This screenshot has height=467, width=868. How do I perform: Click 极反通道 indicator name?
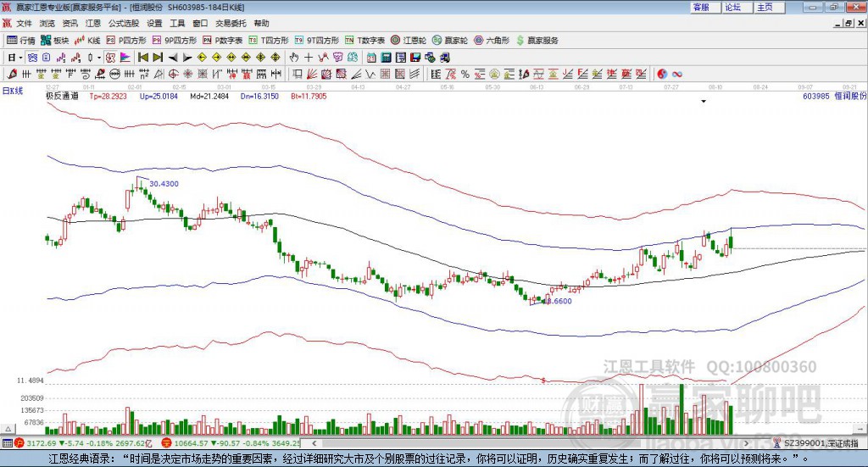point(62,96)
